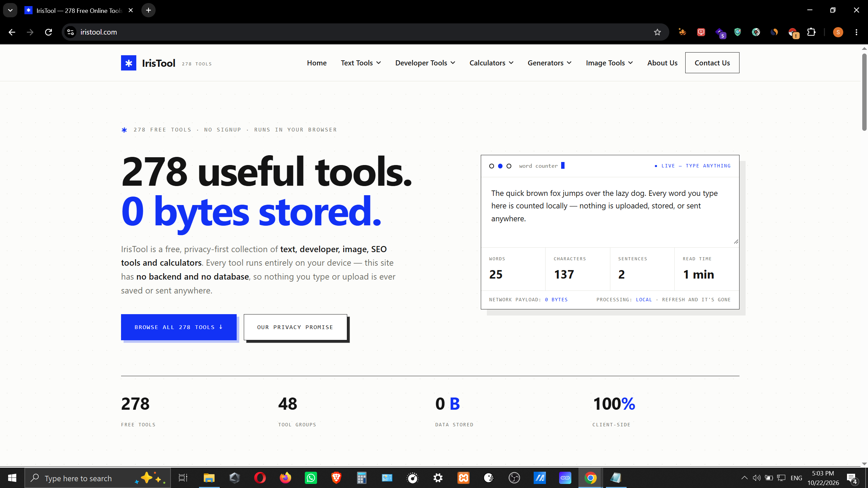Click the IrisTool asterisk logo icon

(129, 63)
